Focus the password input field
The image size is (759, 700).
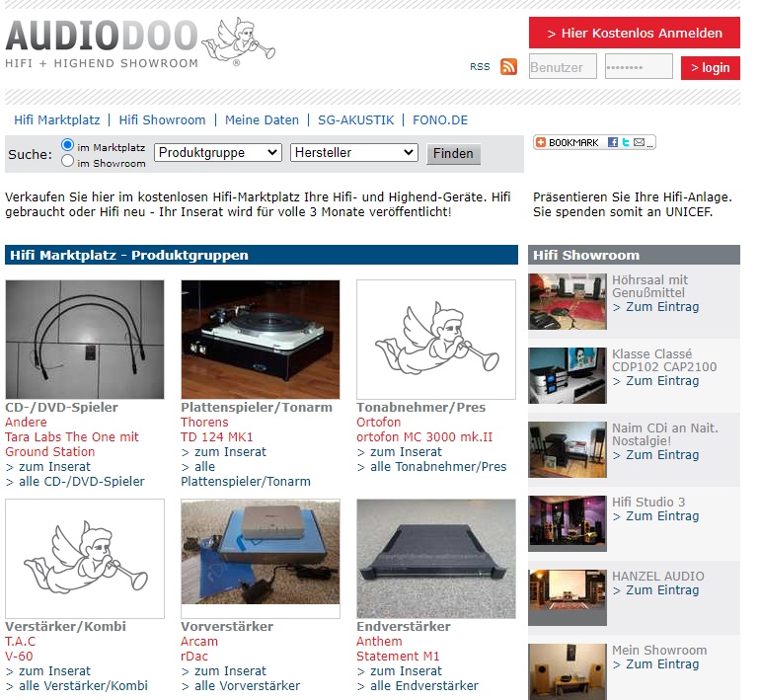click(639, 67)
